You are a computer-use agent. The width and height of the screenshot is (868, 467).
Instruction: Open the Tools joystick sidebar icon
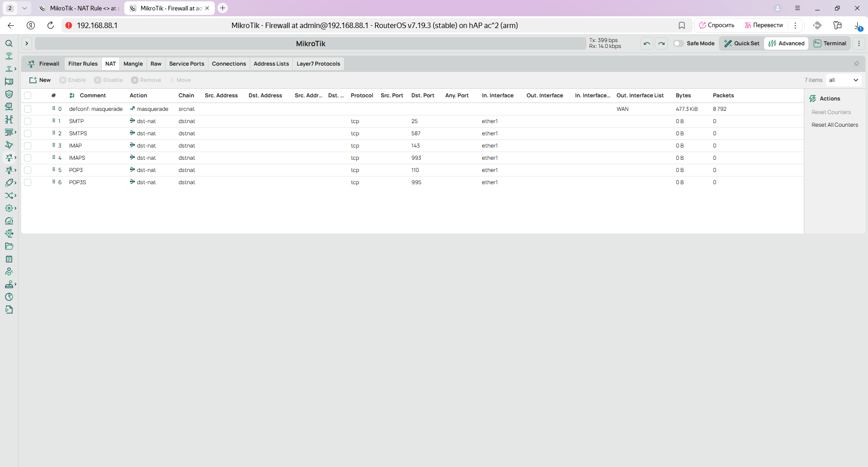(x=10, y=284)
